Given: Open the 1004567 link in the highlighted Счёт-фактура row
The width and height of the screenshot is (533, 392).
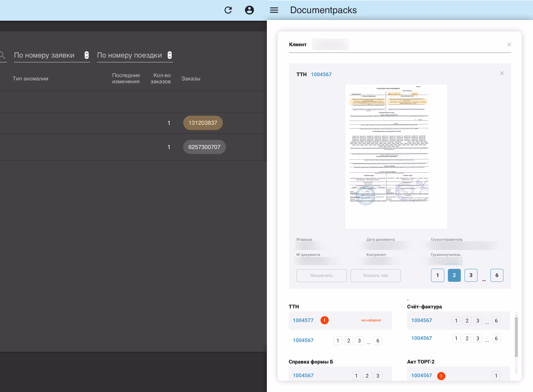Looking at the screenshot, I should (x=422, y=320).
